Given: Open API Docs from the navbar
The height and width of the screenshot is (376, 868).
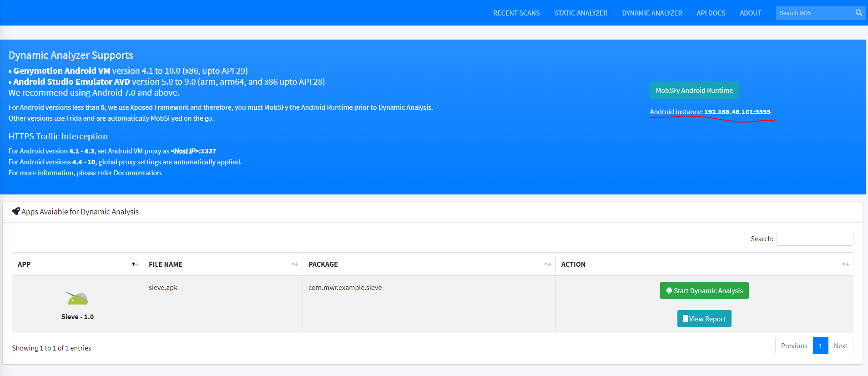Looking at the screenshot, I should 711,13.
